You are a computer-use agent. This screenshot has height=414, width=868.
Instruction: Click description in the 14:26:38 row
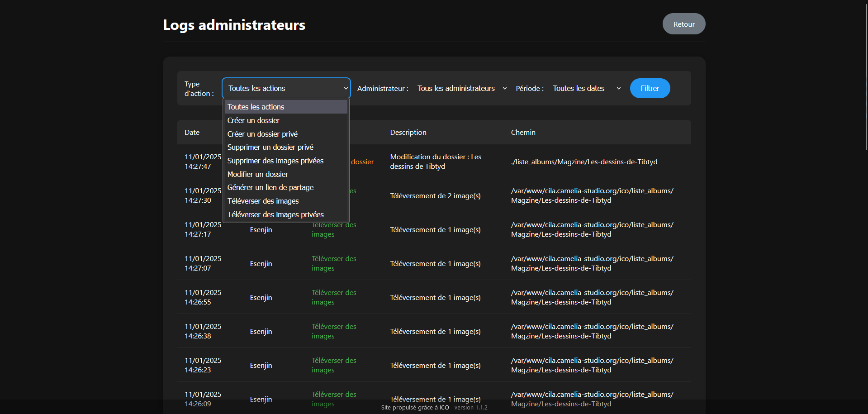(435, 331)
